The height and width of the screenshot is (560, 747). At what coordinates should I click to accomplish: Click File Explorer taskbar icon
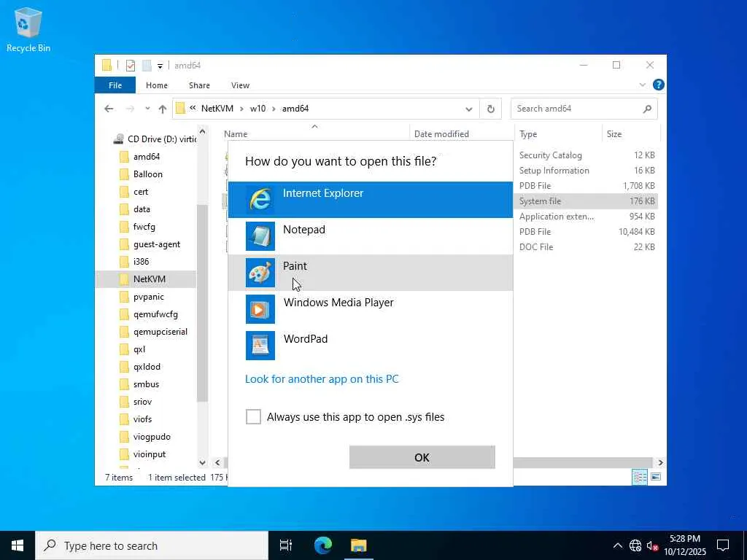pyautogui.click(x=359, y=545)
